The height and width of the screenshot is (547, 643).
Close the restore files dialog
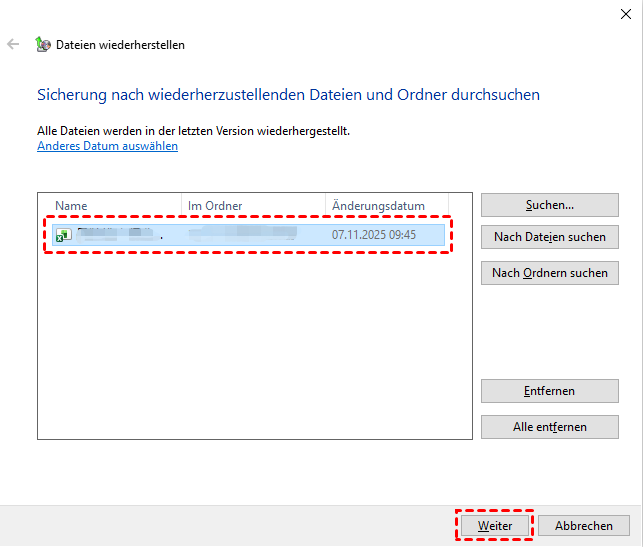625,12
